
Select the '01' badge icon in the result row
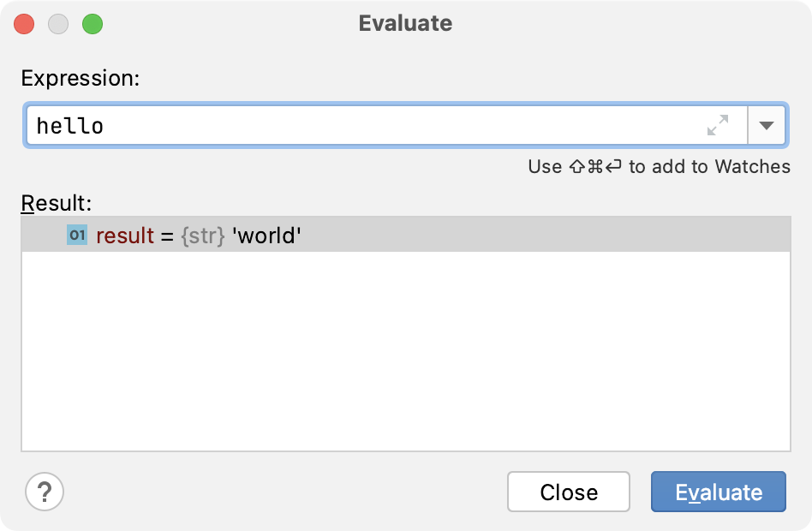tap(76, 233)
